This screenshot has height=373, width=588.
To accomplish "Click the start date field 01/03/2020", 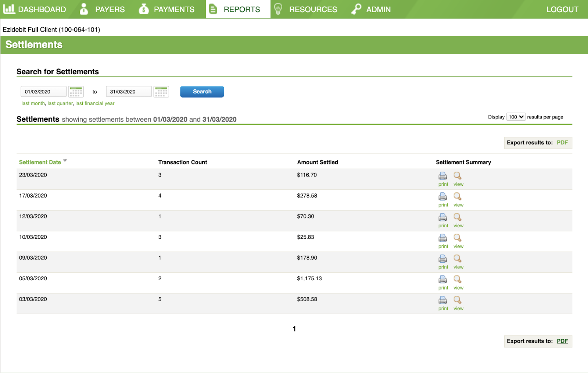I will (x=44, y=92).
